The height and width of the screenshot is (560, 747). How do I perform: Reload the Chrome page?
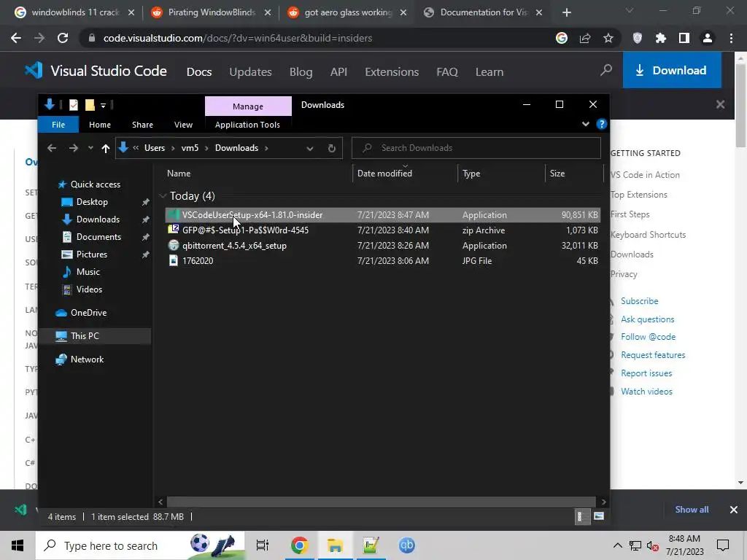63,38
